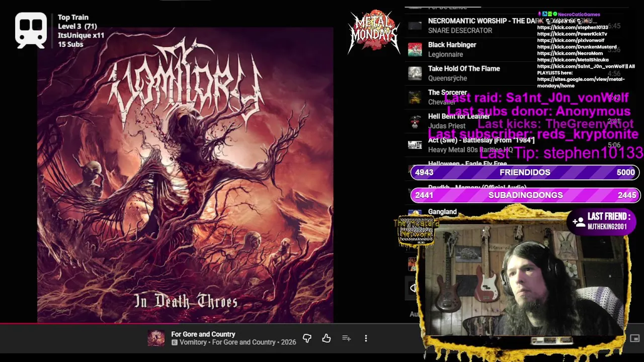The width and height of the screenshot is (644, 362).
Task: Click the Last subscriber reds_kryptonite label
Action: 533,134
